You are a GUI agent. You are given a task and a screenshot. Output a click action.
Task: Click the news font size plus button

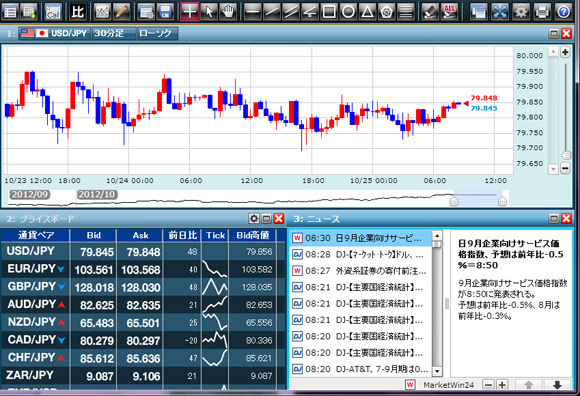502,385
